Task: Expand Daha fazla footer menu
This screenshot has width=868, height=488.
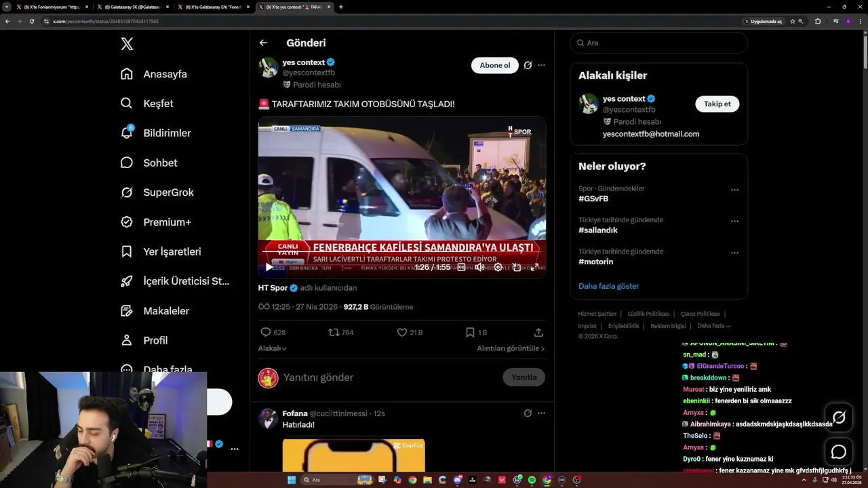Action: [x=714, y=326]
